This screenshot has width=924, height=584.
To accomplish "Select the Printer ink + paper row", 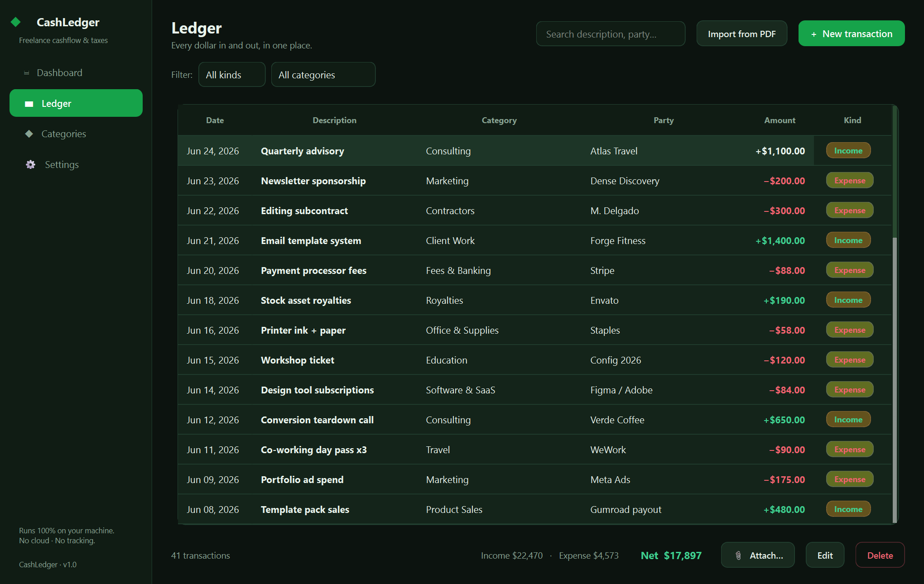I will click(x=534, y=330).
